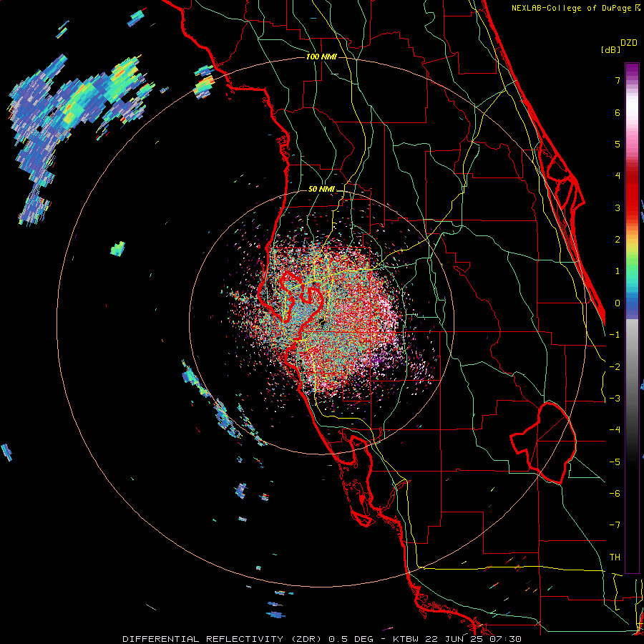Click the value 2 on the color scale
This screenshot has height=644, width=644.
(x=618, y=240)
